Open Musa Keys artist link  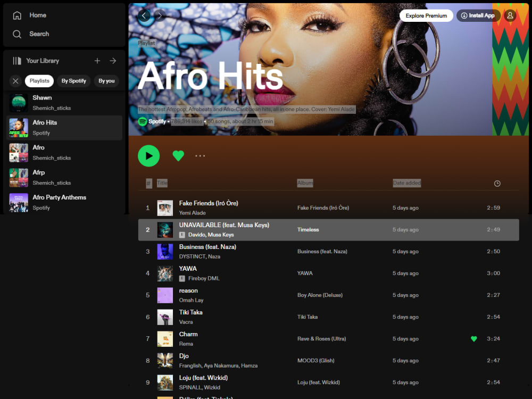click(x=221, y=235)
